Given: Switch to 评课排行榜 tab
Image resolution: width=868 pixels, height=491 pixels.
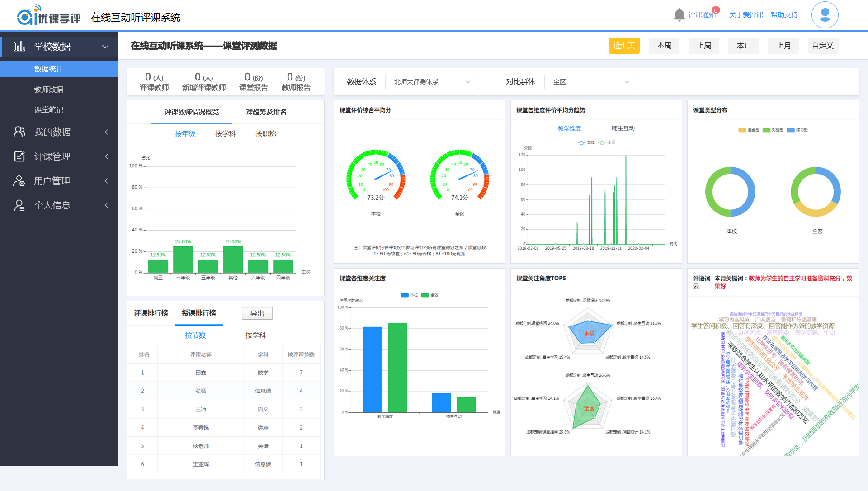Looking at the screenshot, I should tap(151, 313).
